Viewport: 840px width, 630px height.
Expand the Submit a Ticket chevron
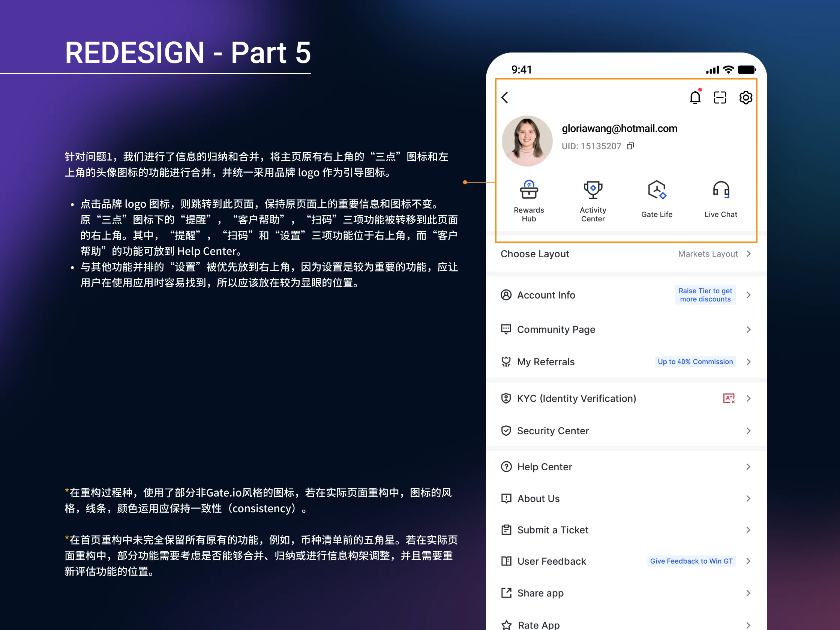pyautogui.click(x=748, y=530)
